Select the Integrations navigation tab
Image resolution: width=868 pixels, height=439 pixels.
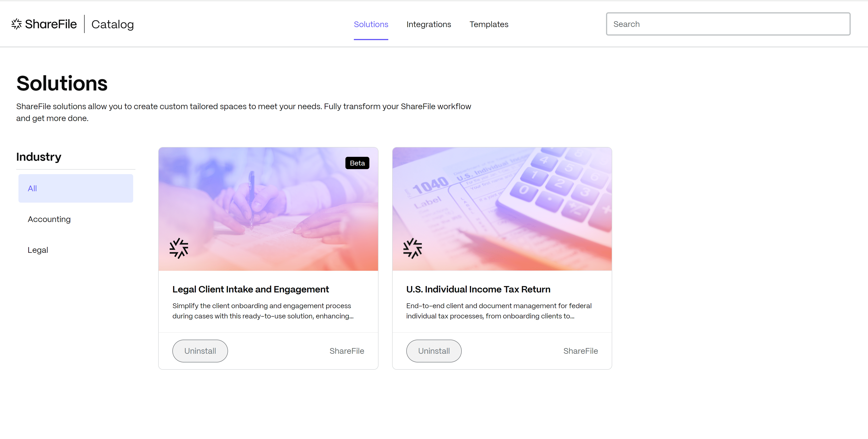click(429, 24)
